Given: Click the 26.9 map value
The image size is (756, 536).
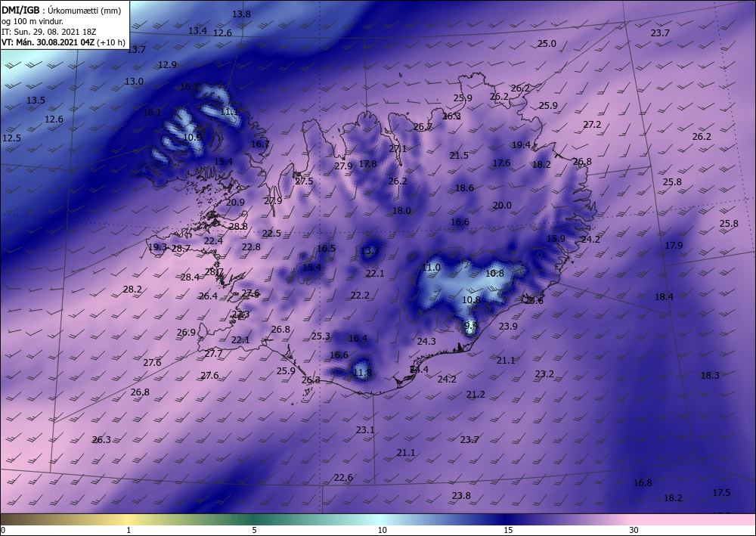Looking at the screenshot, I should click(186, 332).
